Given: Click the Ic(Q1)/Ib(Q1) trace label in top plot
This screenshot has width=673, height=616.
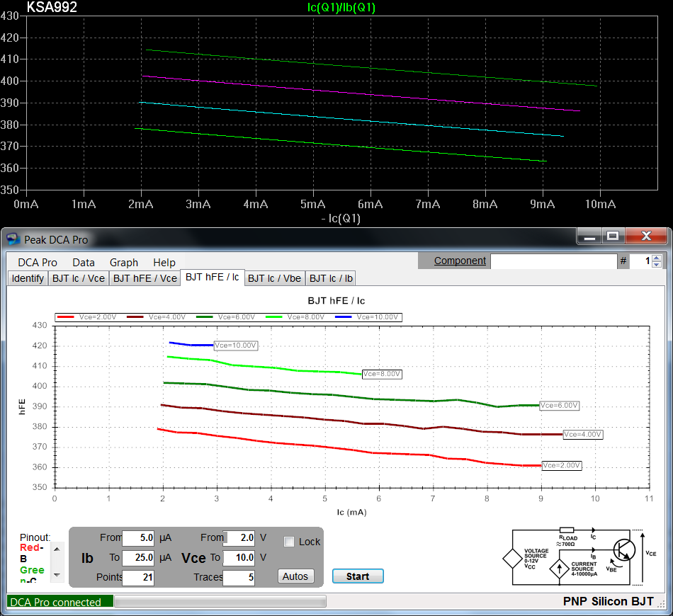Looking at the screenshot, I should (x=341, y=7).
